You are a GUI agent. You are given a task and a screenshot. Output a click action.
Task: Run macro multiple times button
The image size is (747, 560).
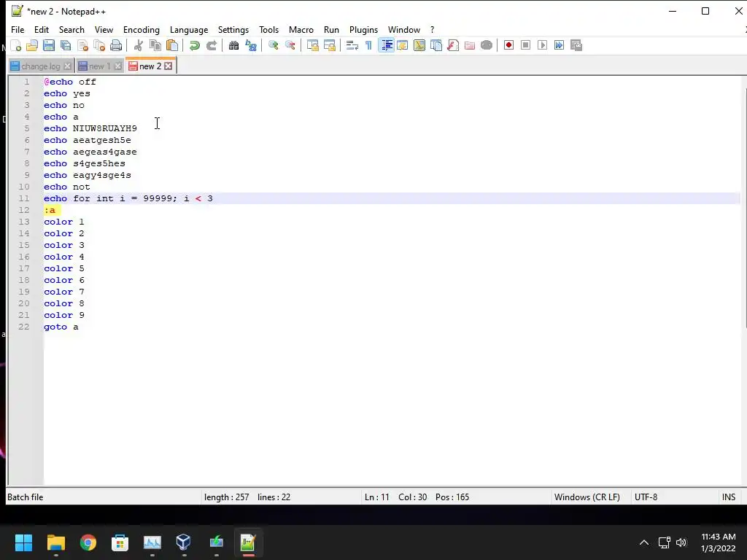[560, 45]
